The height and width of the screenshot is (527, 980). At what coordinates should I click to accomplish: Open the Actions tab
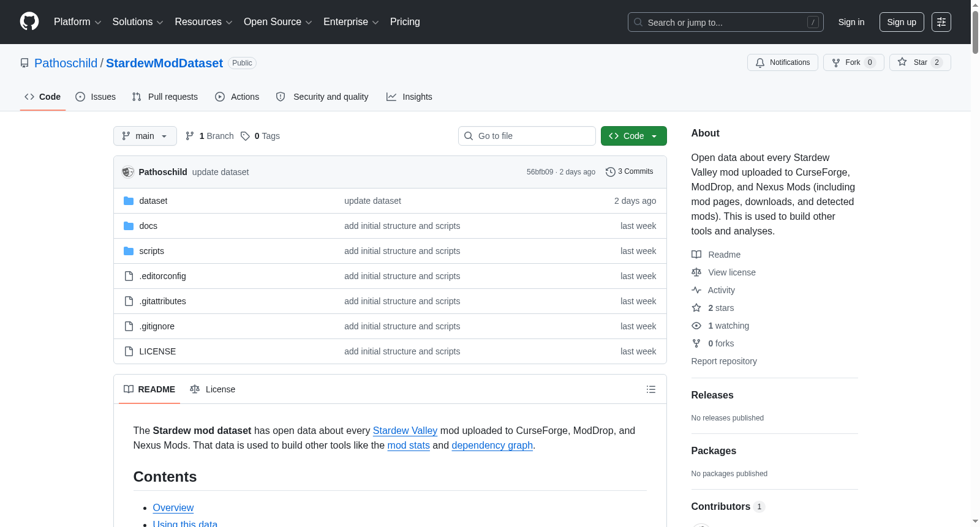pos(237,97)
